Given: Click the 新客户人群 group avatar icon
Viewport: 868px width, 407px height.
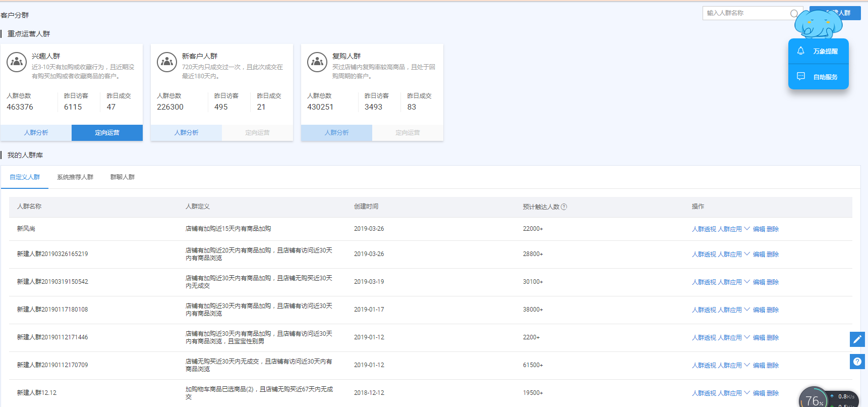Looking at the screenshot, I should pos(167,62).
